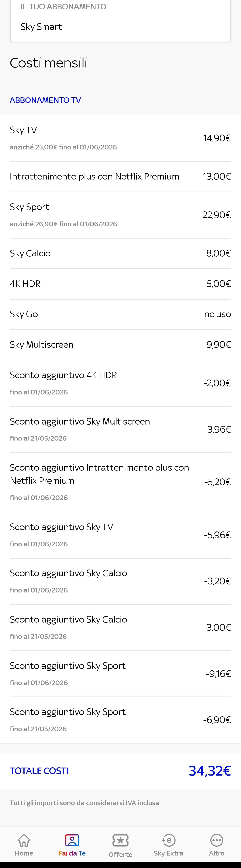Select the Costi mensili heading
Screen dimensions: 241x868
[x=49, y=63]
